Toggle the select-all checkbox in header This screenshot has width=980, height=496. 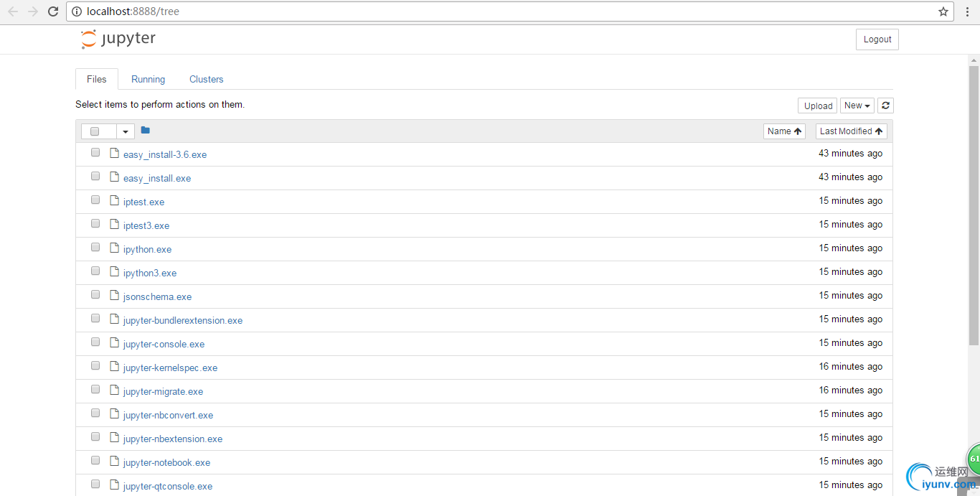coord(95,131)
